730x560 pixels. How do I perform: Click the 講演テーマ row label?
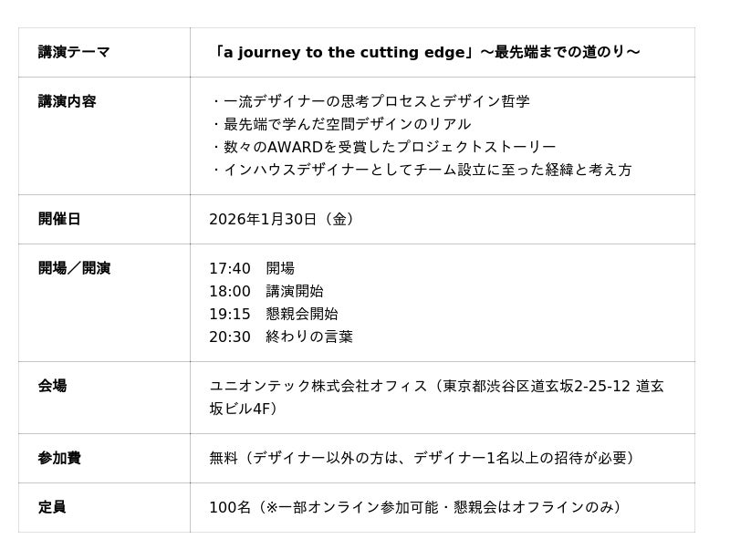[x=74, y=52]
